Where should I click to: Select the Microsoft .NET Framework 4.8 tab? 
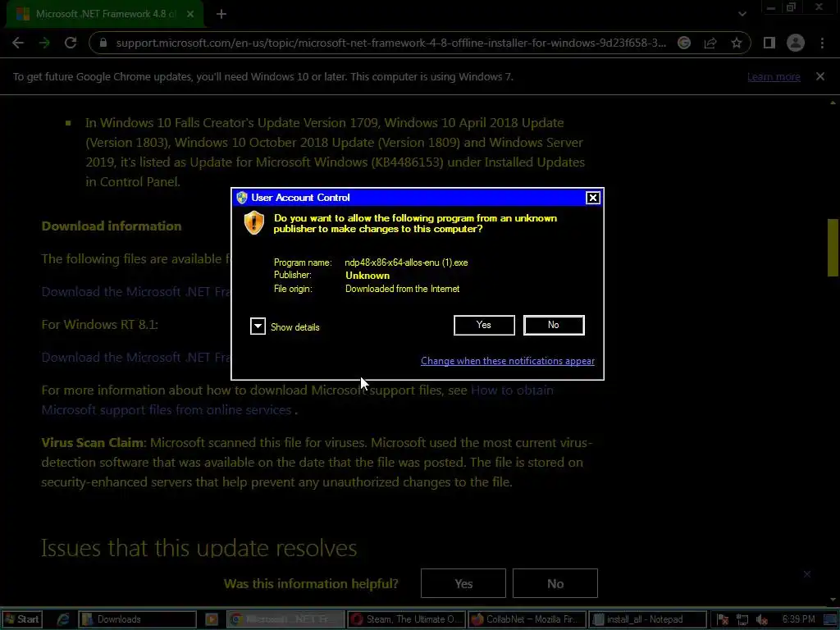[x=105, y=14]
